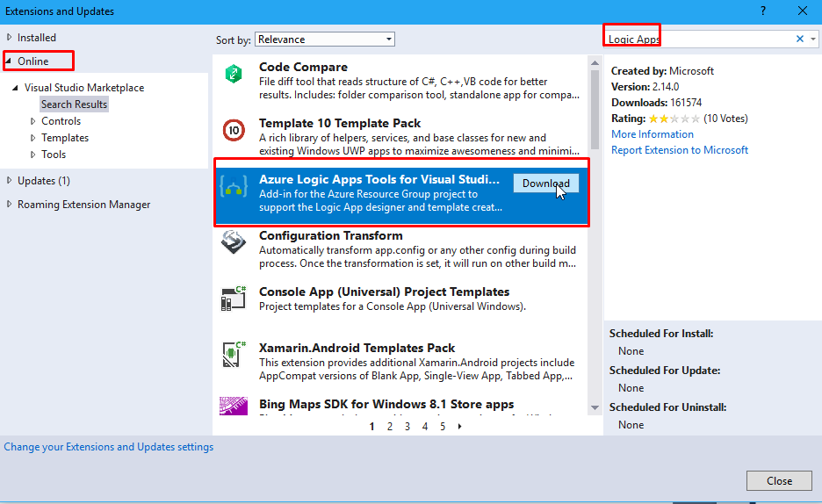The width and height of the screenshot is (822, 504).
Task: Select Search Results in the tree
Action: coord(74,104)
